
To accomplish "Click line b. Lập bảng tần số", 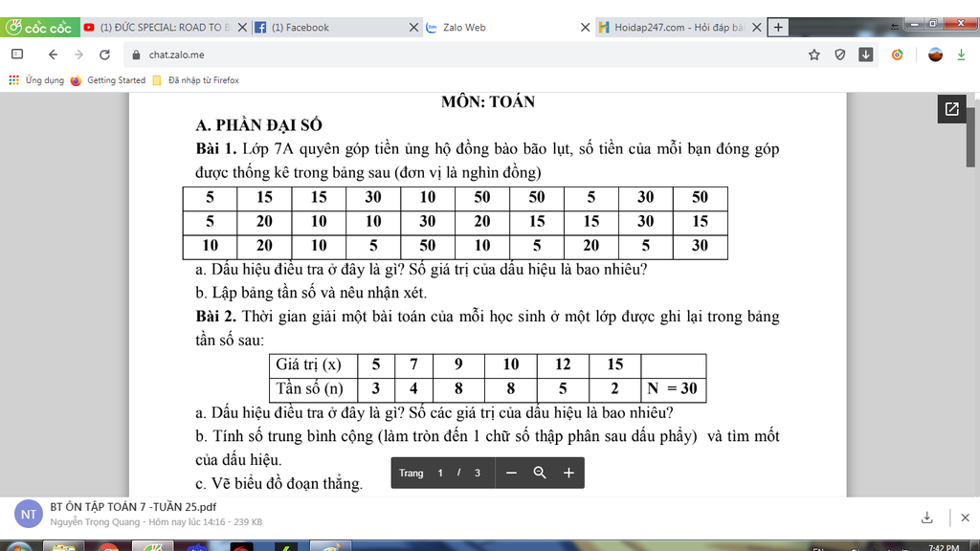I will coord(311,293).
